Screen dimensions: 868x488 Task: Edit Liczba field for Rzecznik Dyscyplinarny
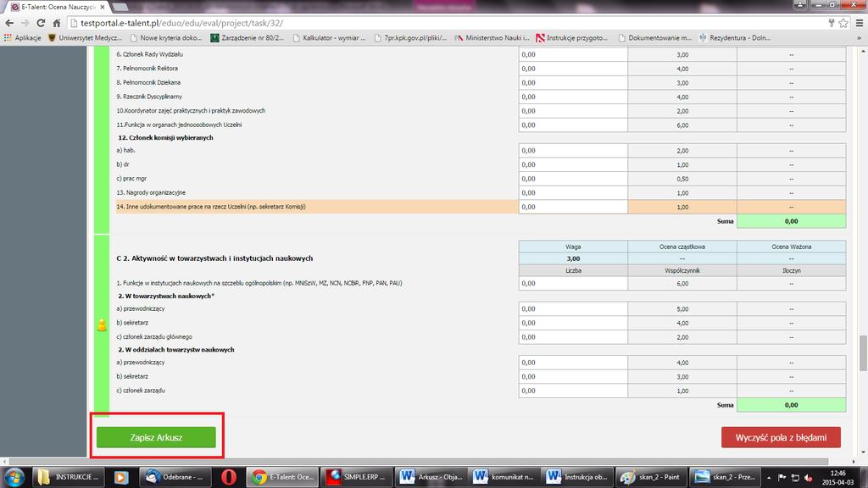tap(573, 97)
